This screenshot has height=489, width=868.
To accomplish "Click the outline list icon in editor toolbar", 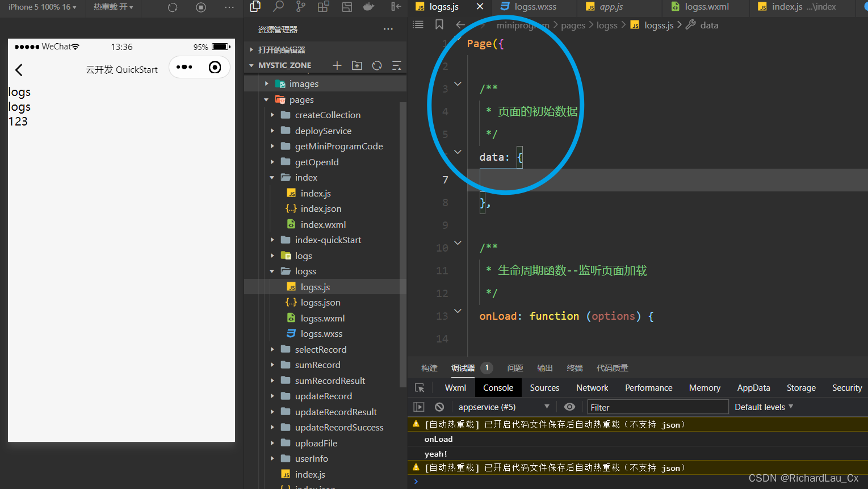I will 418,24.
